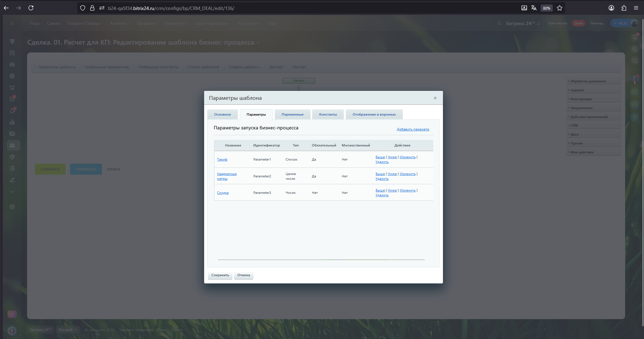Open the settings gear icon in left sidebar
The width and height of the screenshot is (644, 339).
click(12, 207)
